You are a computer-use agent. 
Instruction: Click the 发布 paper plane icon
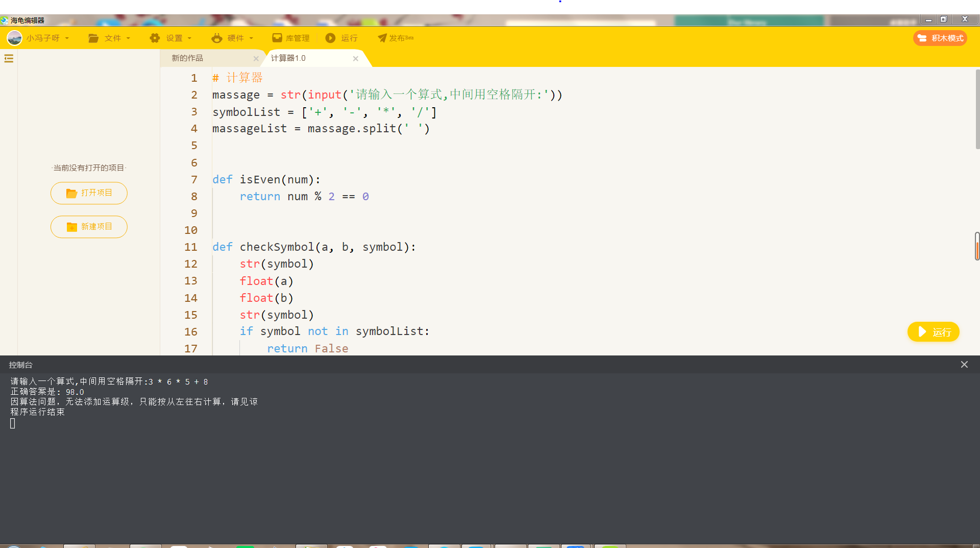point(382,38)
